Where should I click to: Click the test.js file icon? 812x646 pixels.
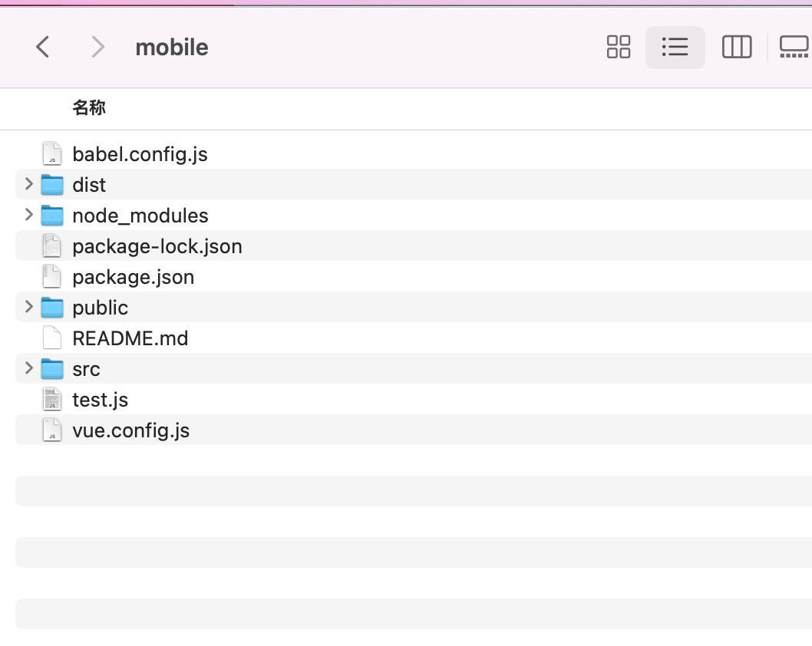click(x=51, y=400)
